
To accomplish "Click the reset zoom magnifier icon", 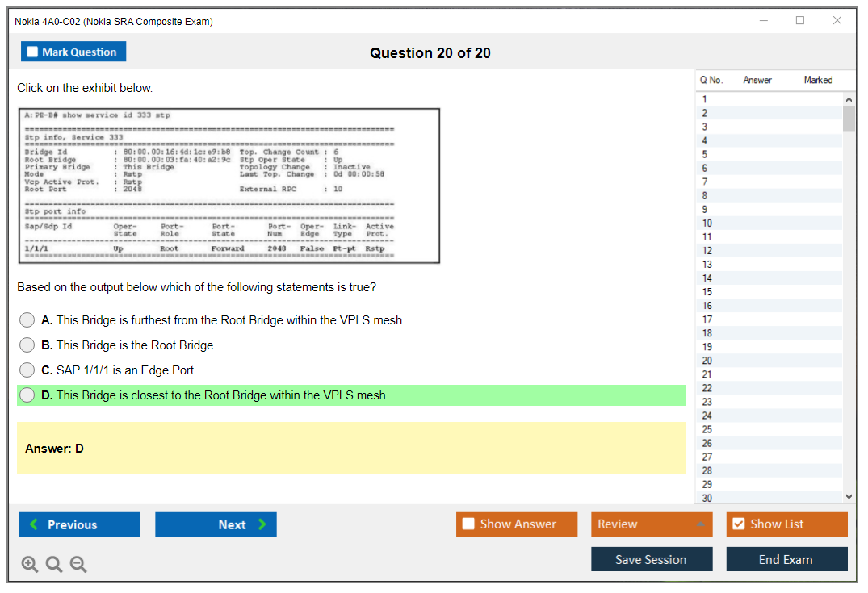I will [x=54, y=565].
